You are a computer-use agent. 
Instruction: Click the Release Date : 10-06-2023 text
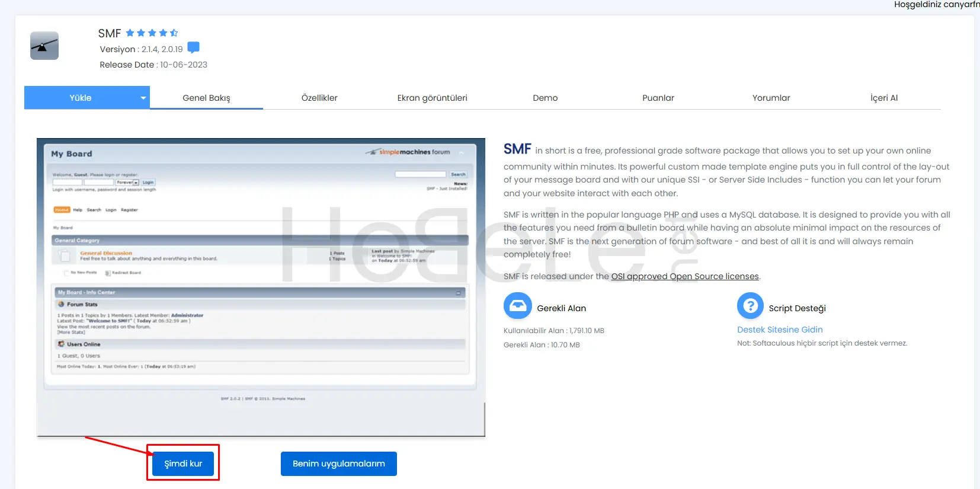pos(153,65)
